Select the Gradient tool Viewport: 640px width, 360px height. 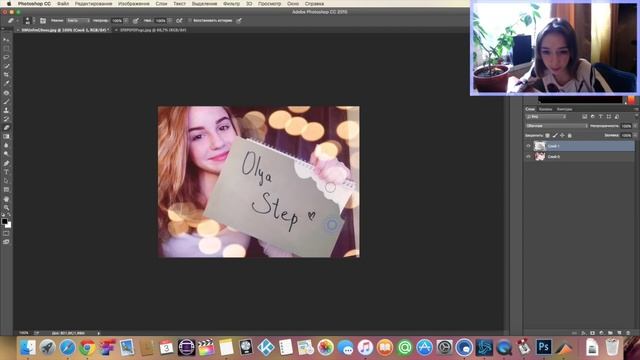(6, 137)
